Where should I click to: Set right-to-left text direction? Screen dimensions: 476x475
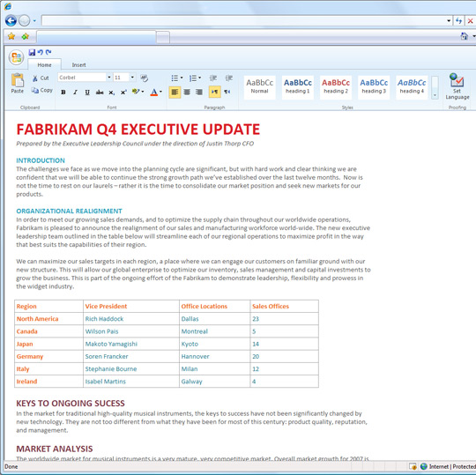click(x=227, y=92)
